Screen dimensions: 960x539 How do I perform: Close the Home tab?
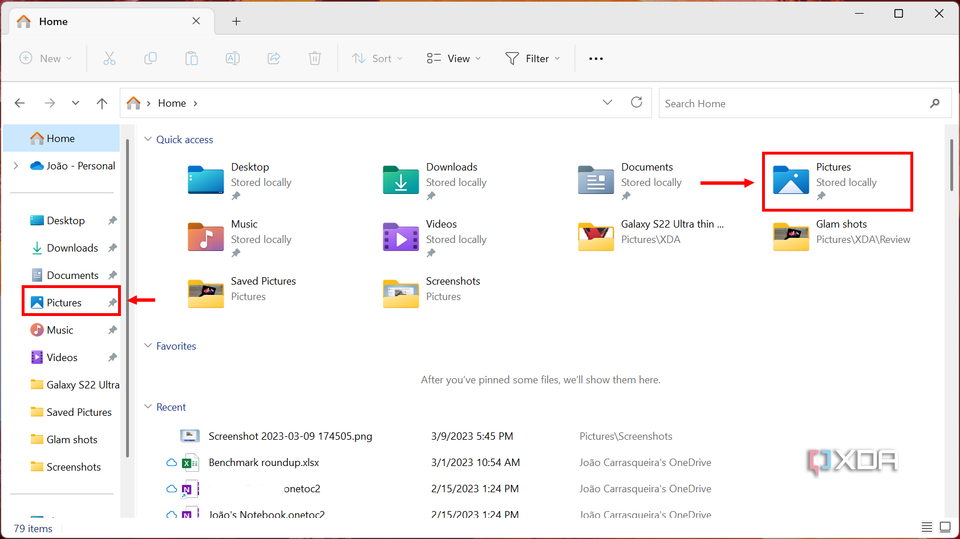196,21
